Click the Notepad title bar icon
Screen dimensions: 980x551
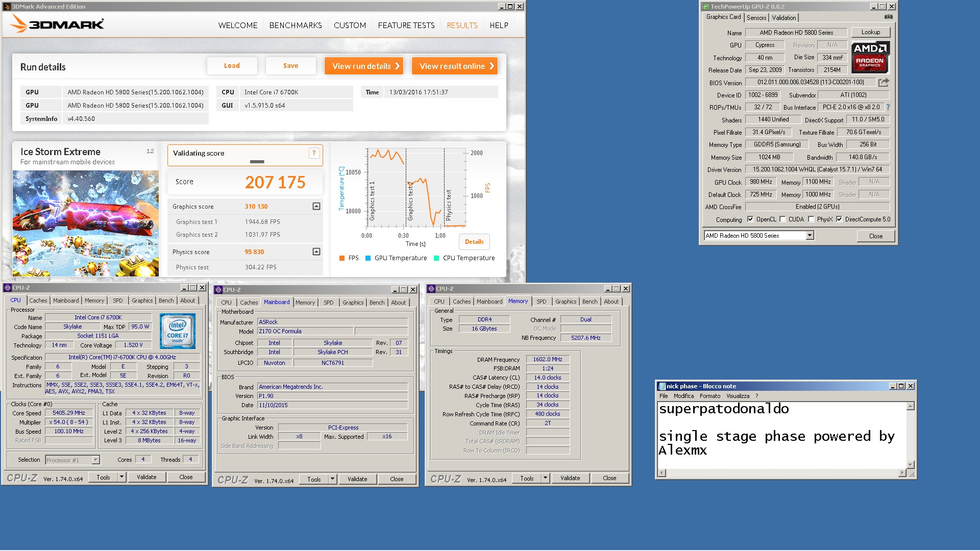(x=662, y=386)
